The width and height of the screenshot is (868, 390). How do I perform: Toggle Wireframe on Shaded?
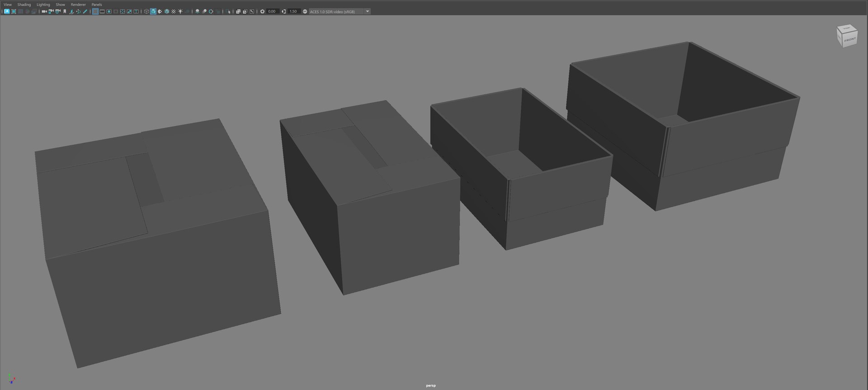point(167,11)
